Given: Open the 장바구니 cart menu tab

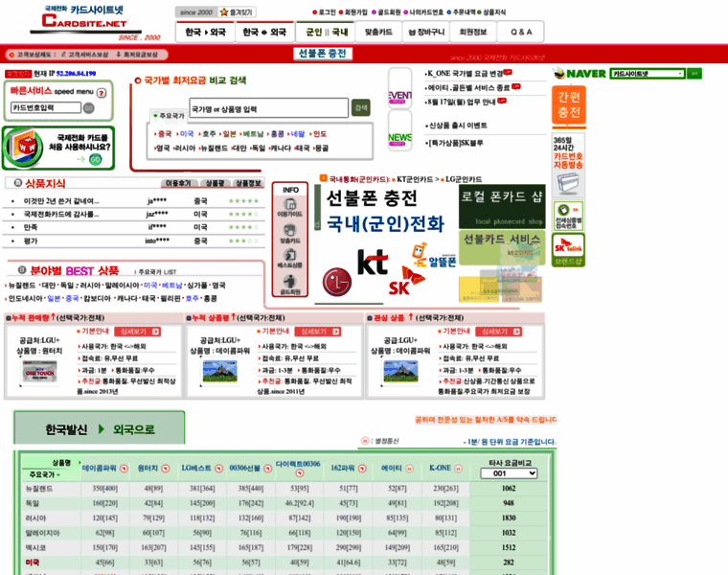Looking at the screenshot, I should tap(426, 32).
